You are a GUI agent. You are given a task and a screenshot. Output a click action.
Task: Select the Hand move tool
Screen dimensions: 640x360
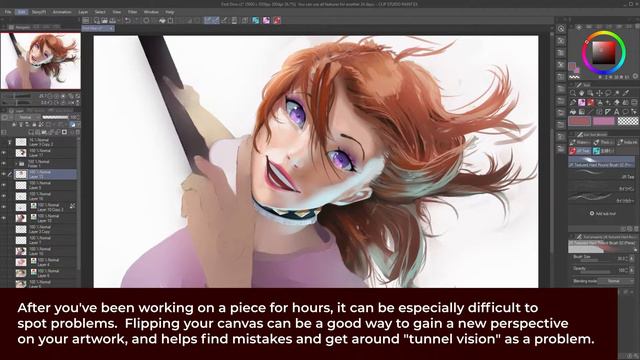(x=582, y=93)
